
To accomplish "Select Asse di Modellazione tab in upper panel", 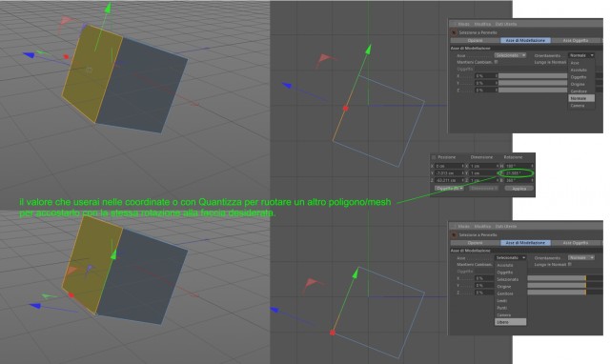I will [525, 40].
